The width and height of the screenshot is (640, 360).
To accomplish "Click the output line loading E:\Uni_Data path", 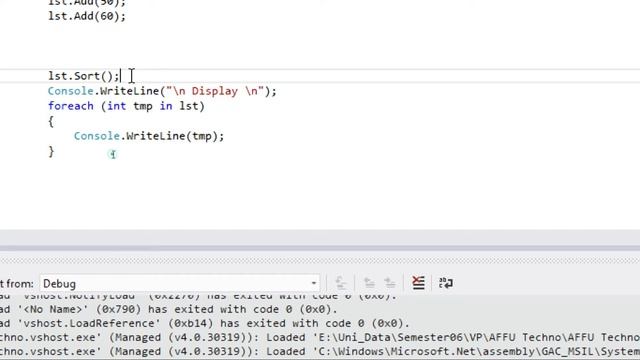I will click(x=320, y=338).
